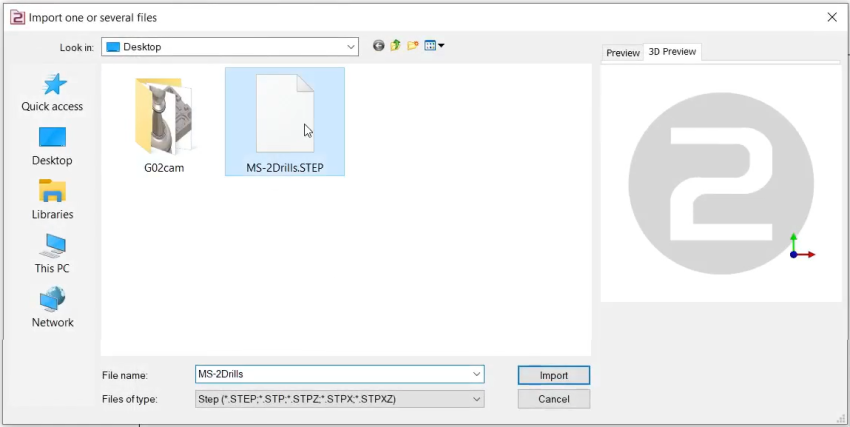
Task: Select This PC in the sidebar
Action: [x=52, y=254]
